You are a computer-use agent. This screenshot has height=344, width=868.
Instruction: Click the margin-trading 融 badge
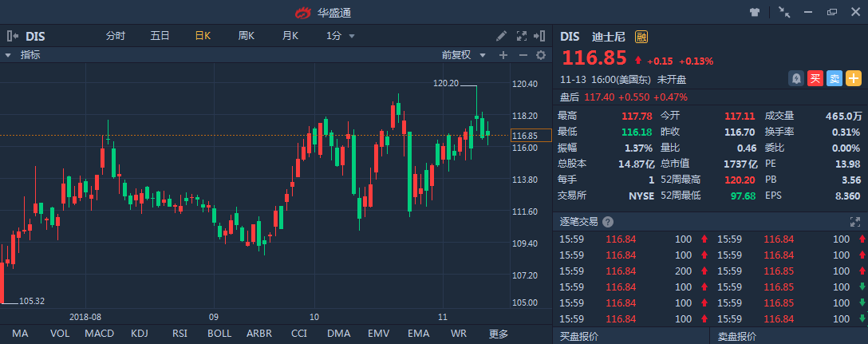tap(641, 38)
